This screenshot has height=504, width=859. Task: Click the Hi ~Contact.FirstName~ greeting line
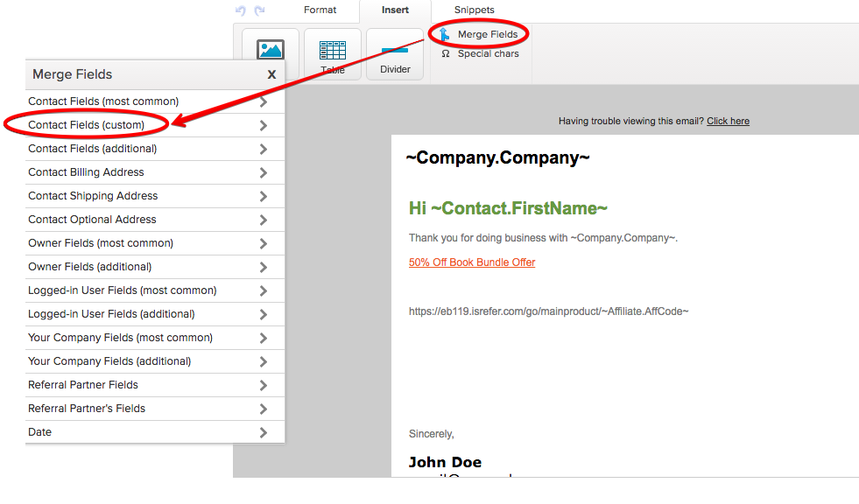[508, 208]
